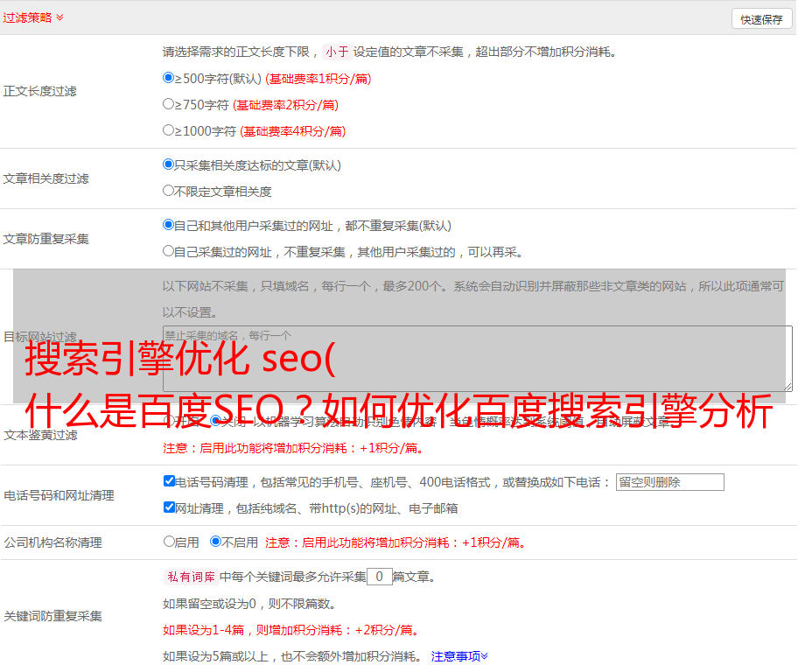
Task: Select the 关闭 radio for 文本鉴黄过滤
Action: click(x=216, y=420)
